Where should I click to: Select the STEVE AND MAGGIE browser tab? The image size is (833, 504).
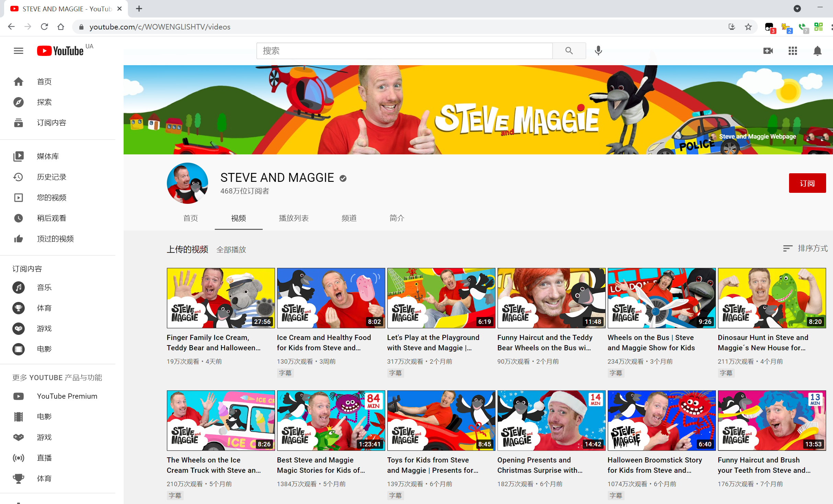(x=65, y=9)
